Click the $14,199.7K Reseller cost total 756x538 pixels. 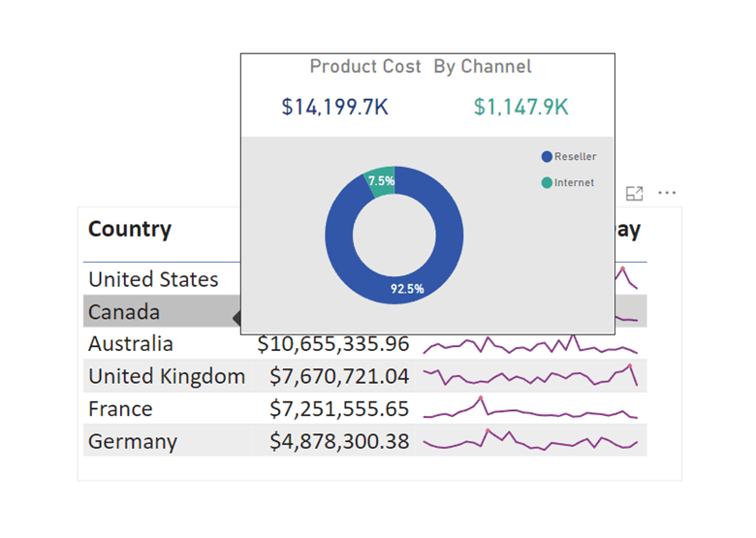tap(334, 108)
